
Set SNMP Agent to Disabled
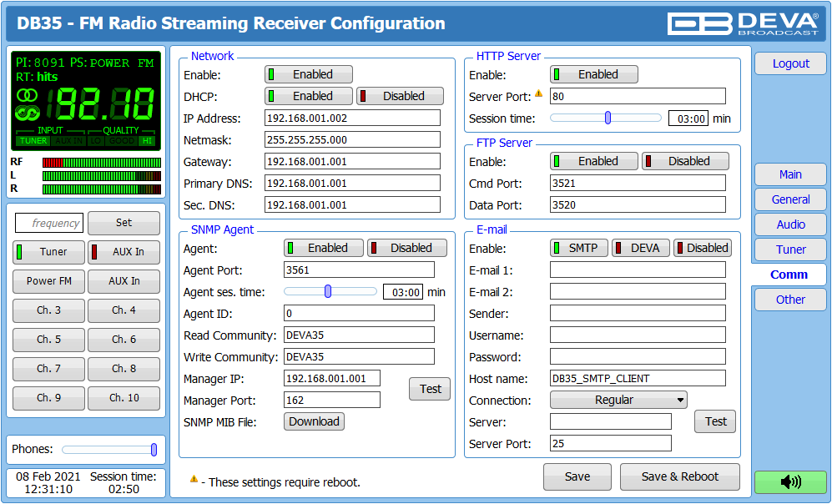[407, 248]
